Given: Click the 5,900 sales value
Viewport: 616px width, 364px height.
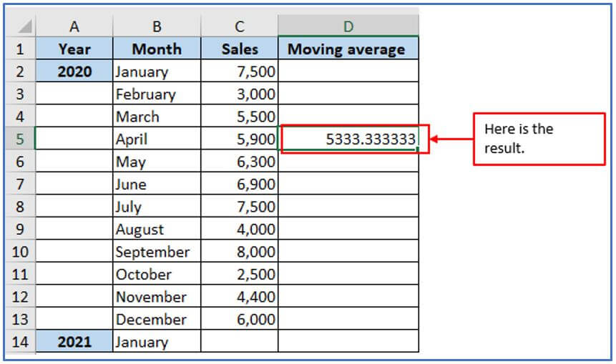Looking at the screenshot, I should (239, 139).
